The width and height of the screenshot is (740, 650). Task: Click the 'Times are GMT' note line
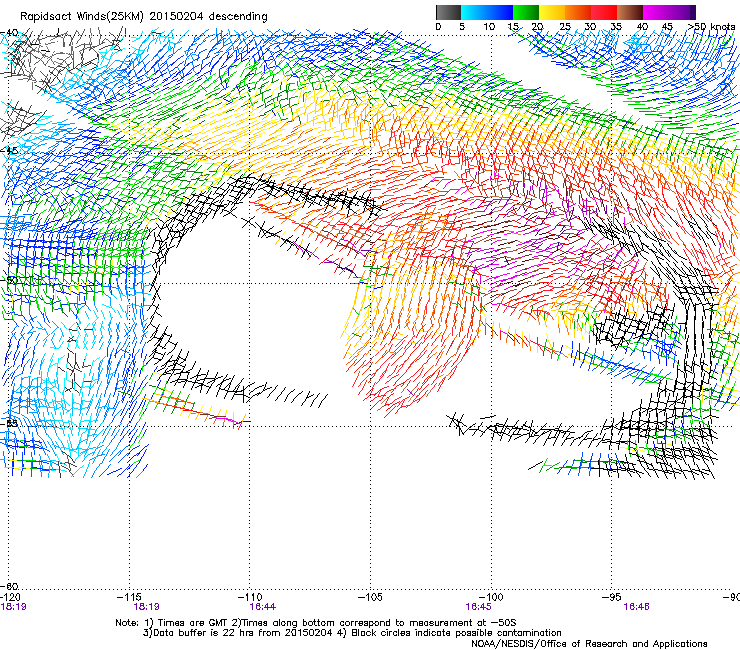[x=316, y=623]
